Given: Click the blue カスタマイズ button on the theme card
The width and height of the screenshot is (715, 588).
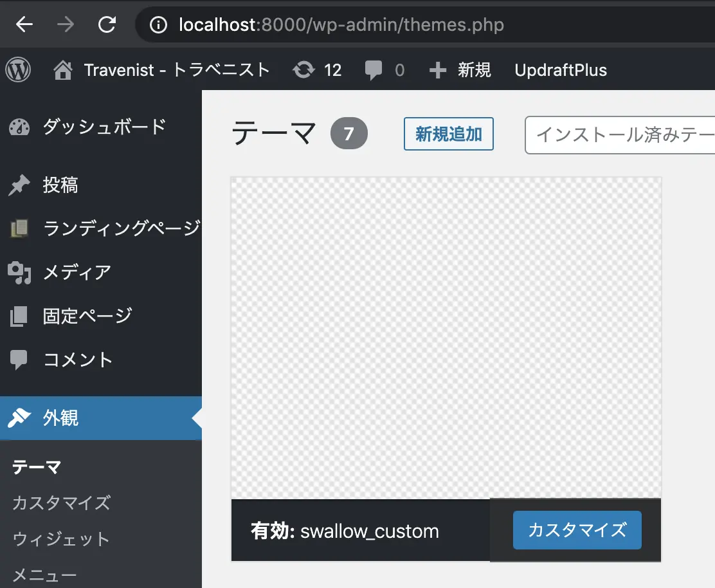Looking at the screenshot, I should [577, 530].
